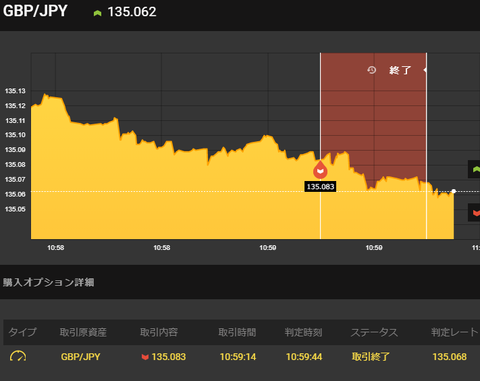Click the white current-price dot on chart
Screen dimensions: 480x381
(454, 191)
